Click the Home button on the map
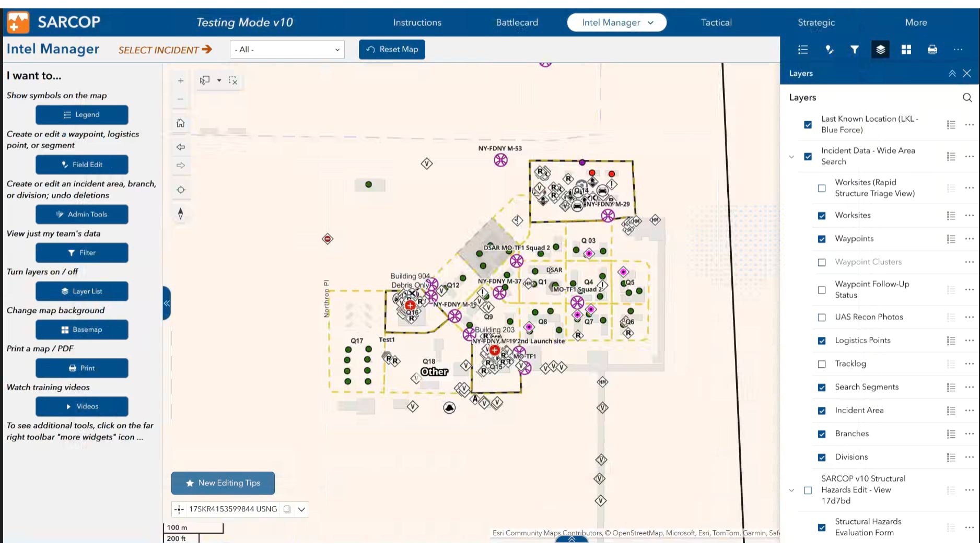Screen dimensions: 980x551 click(180, 123)
